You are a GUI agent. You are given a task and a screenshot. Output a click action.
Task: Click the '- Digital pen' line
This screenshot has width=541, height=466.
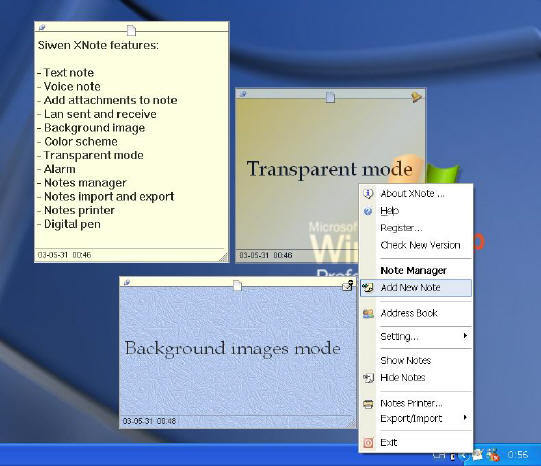point(69,225)
